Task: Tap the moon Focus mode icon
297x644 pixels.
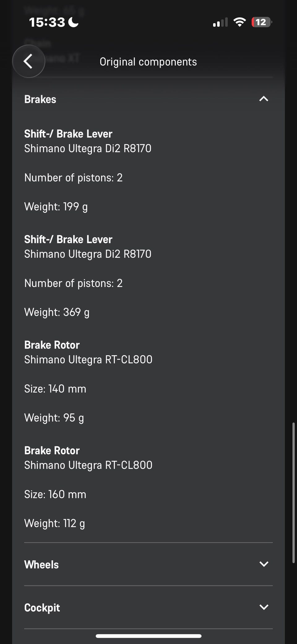Action: [73, 22]
